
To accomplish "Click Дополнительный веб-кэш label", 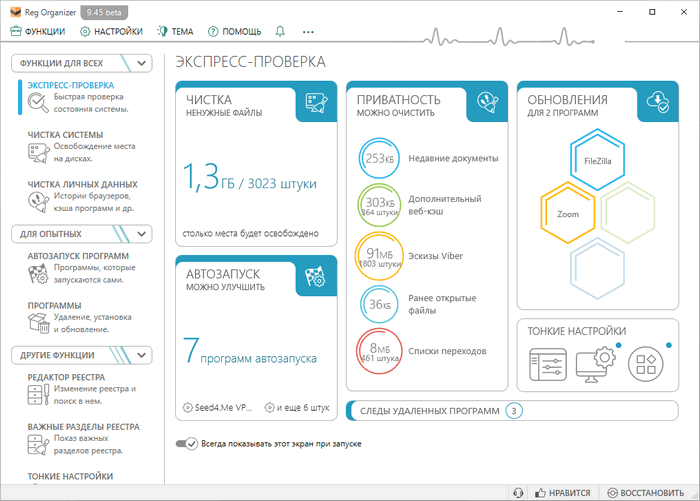I will (445, 205).
